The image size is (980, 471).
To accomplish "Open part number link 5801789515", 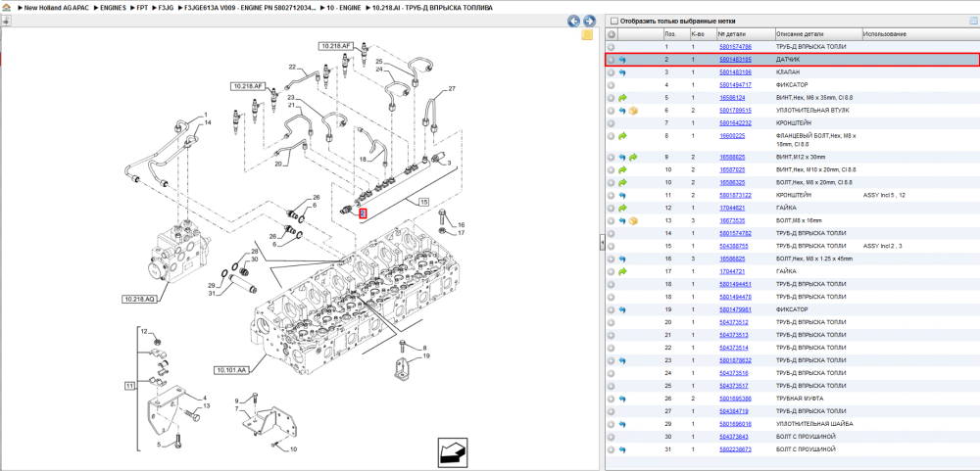I will [x=735, y=111].
